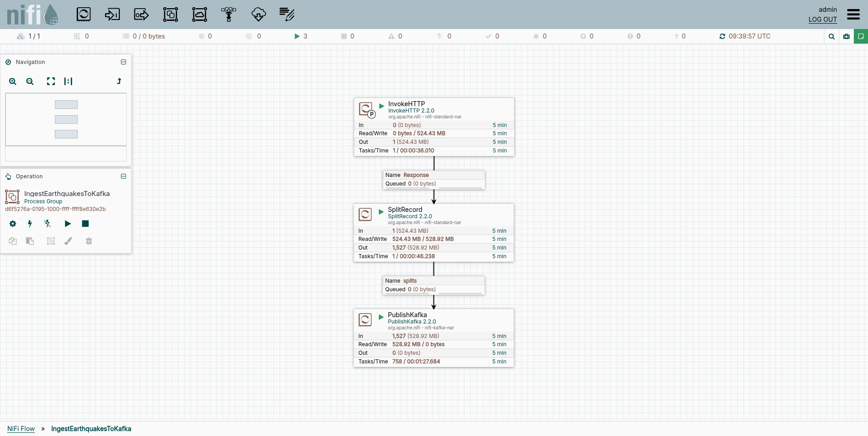Click the Input Port toolbar icon

(112, 15)
